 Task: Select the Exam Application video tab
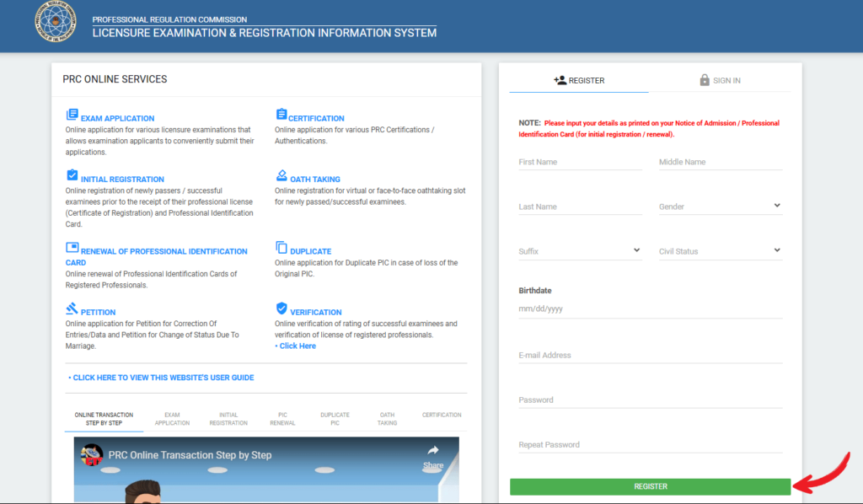pos(172,419)
